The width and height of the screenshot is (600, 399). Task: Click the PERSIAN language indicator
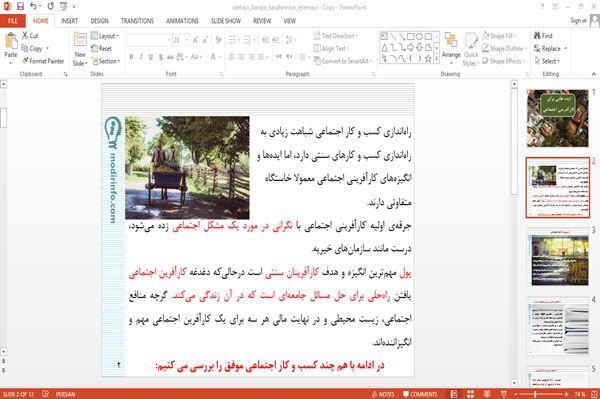point(65,394)
